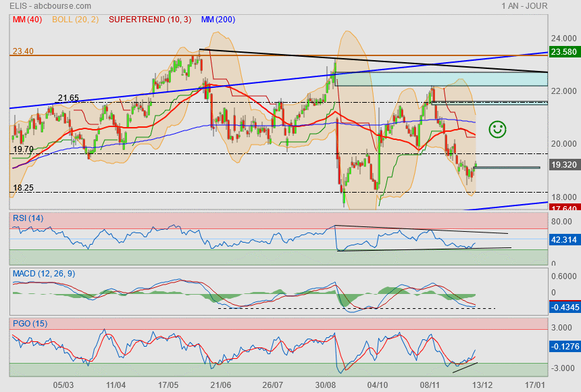This screenshot has width=581, height=392.
Task: Click the 42.314 RSI value tag
Action: point(563,239)
